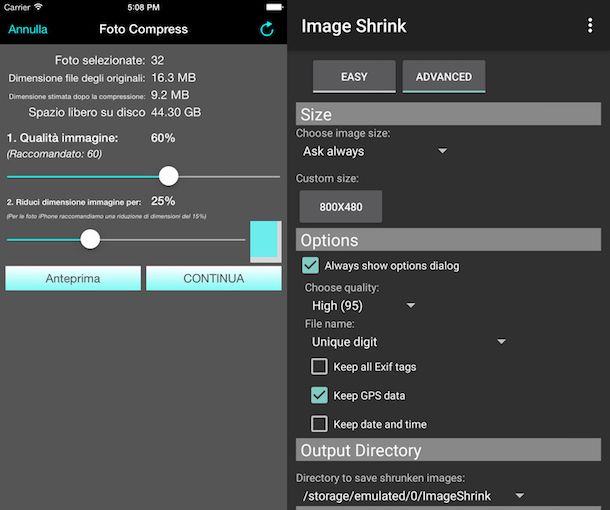The height and width of the screenshot is (510, 610).
Task: Tap the 60% quality value
Action: [x=163, y=138]
